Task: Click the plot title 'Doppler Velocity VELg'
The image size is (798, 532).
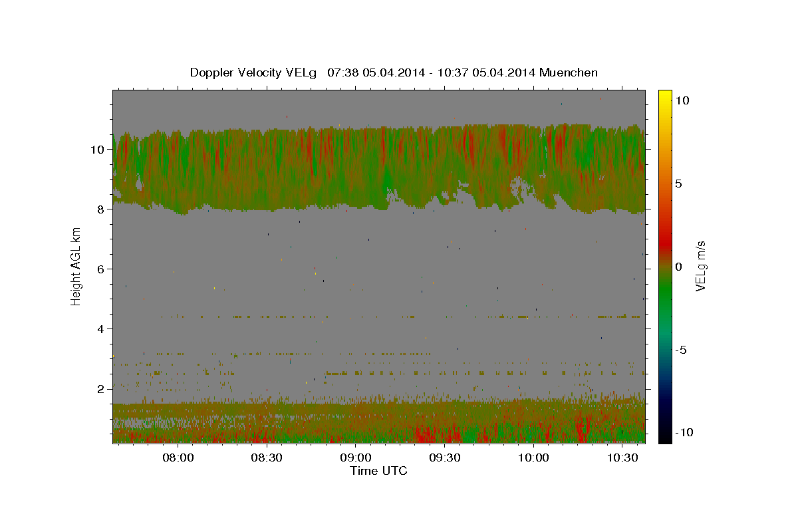Action: tap(253, 72)
